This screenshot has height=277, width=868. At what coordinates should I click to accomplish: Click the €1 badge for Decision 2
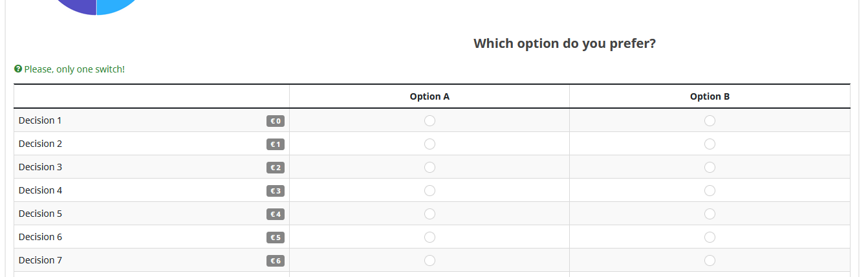pyautogui.click(x=276, y=144)
